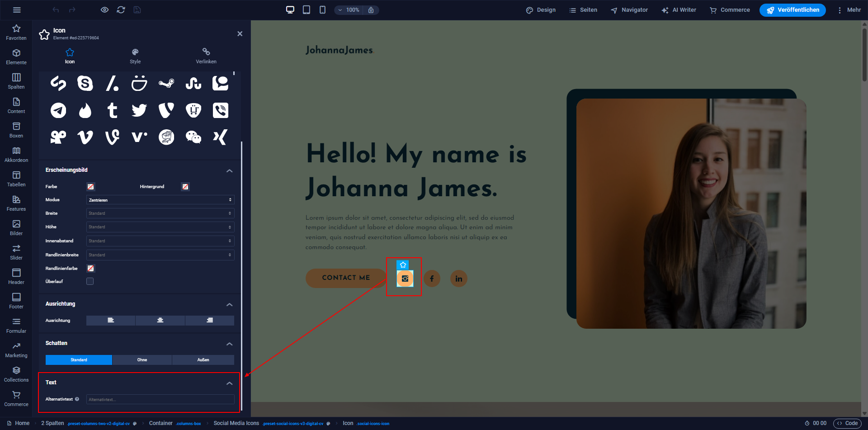
Task: Open the Modus dropdown showing Zentrieren
Action: pyautogui.click(x=160, y=200)
